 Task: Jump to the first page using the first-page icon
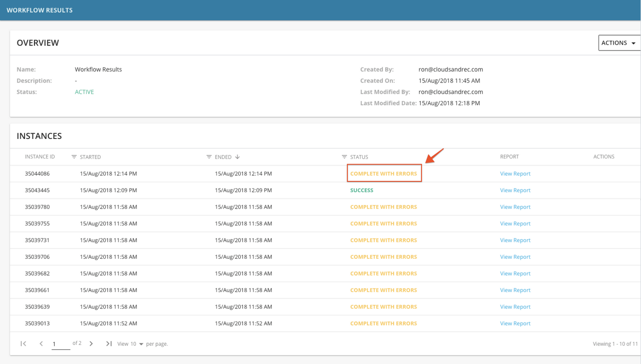pos(23,343)
